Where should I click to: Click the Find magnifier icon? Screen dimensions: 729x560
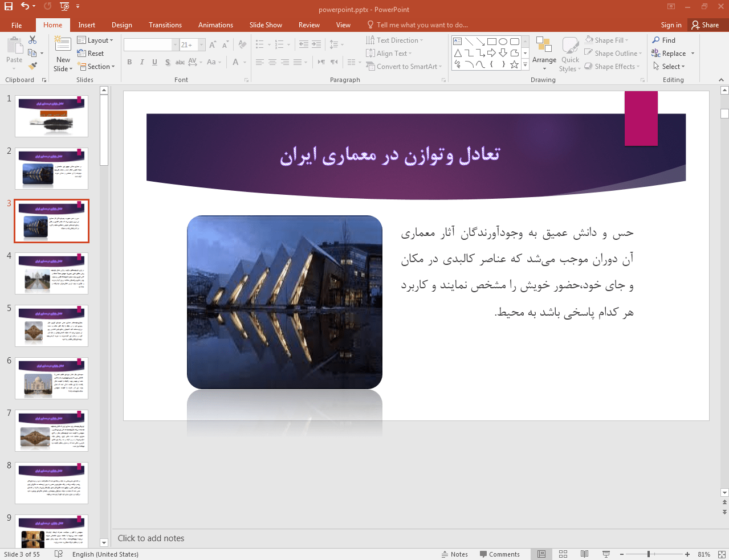pyautogui.click(x=656, y=40)
